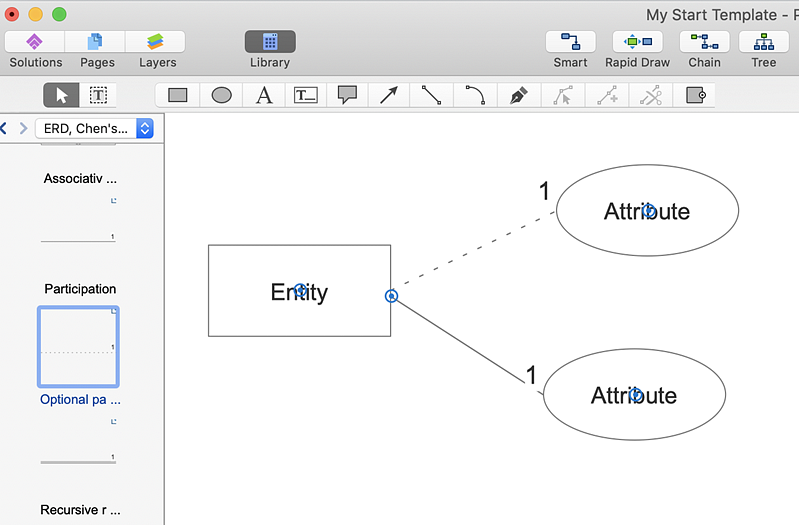The height and width of the screenshot is (525, 800).
Task: Select the Ellipse shape tool
Action: [221, 96]
